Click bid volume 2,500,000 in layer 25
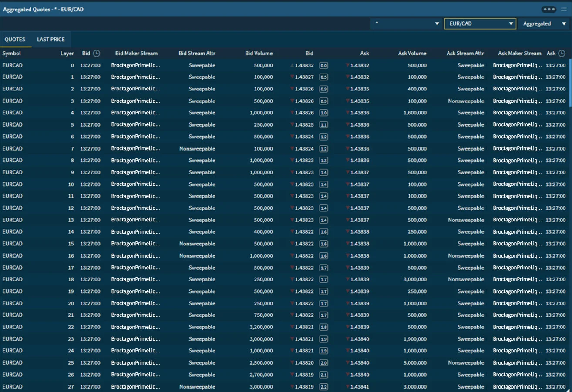Viewport: 572px width, 392px height. (x=262, y=363)
